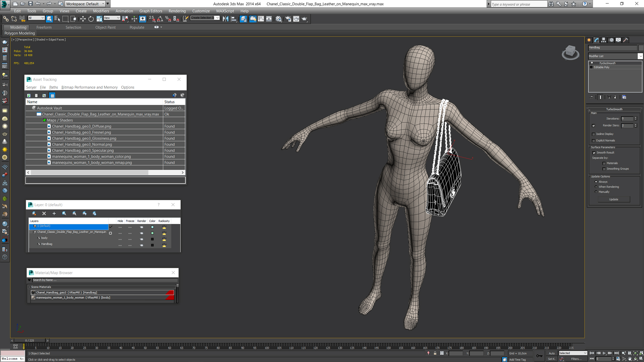Viewport: 644px width, 362px height.
Task: Open the Material Editor icon
Action: (278, 19)
